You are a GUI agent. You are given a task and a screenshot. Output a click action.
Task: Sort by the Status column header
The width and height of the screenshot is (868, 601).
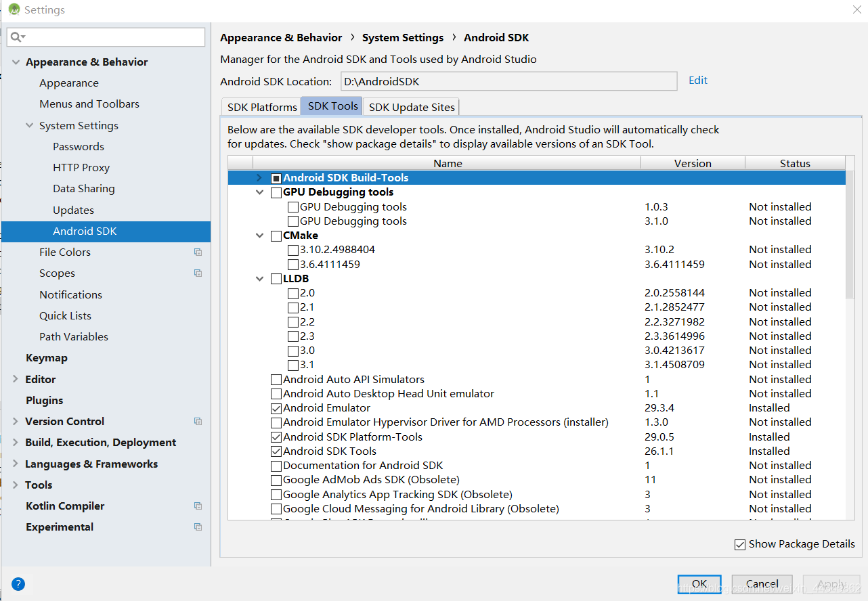pyautogui.click(x=795, y=164)
